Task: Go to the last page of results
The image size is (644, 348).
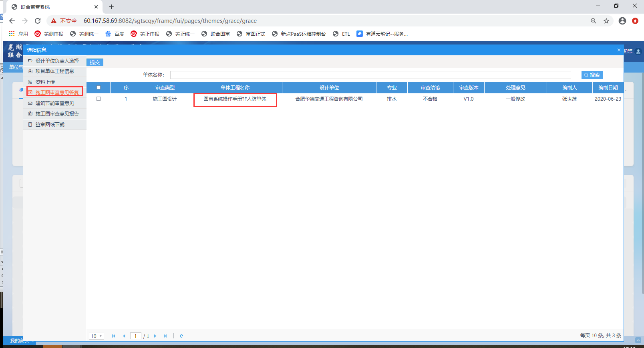Action: tap(165, 336)
